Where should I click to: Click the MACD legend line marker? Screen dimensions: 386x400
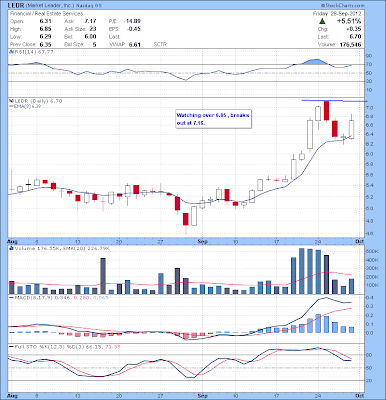[x=11, y=297]
